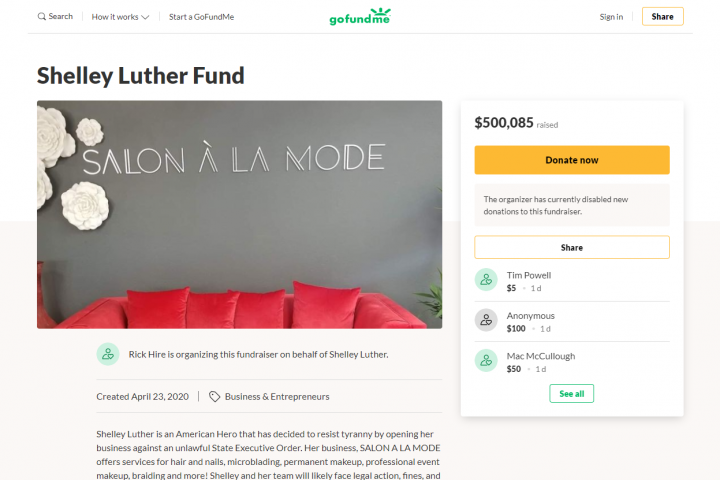Click Mac McCullough's donor avatar icon
The height and width of the screenshot is (480, 720).
[486, 361]
